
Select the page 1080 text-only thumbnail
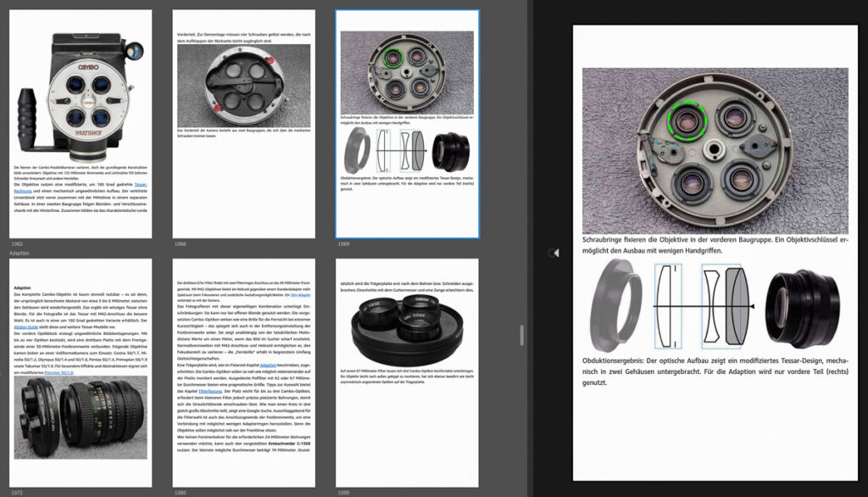243,373
